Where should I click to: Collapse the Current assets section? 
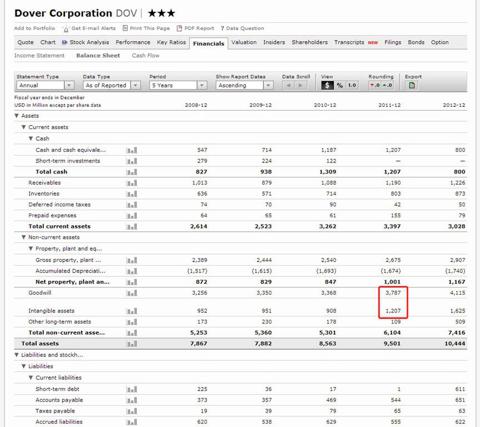[24, 127]
